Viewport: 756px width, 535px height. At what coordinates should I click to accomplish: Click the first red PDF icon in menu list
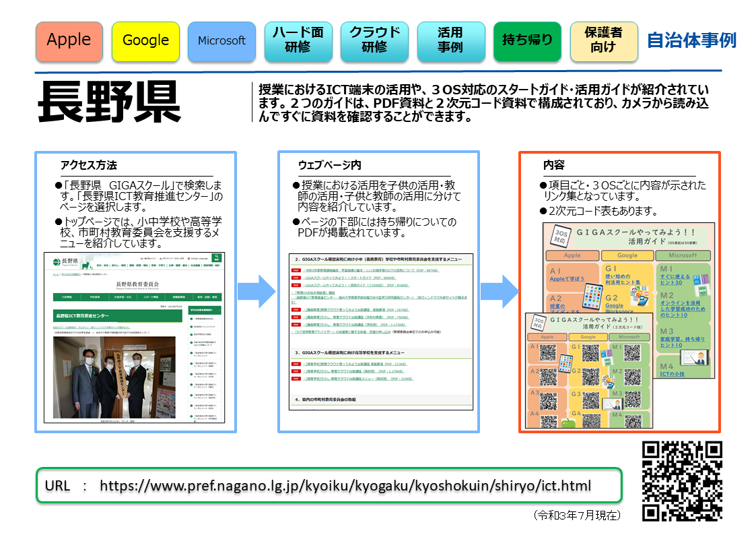pyautogui.click(x=296, y=271)
